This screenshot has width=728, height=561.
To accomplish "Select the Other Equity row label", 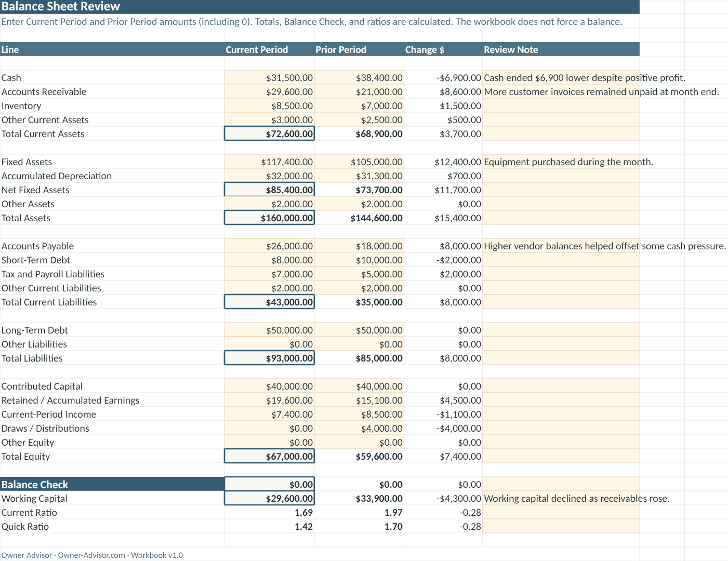I will [28, 442].
